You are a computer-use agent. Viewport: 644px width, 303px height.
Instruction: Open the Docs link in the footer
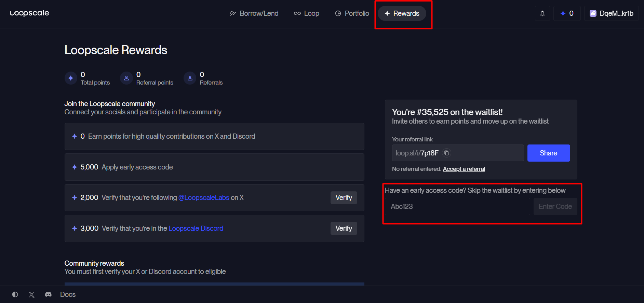click(x=67, y=294)
